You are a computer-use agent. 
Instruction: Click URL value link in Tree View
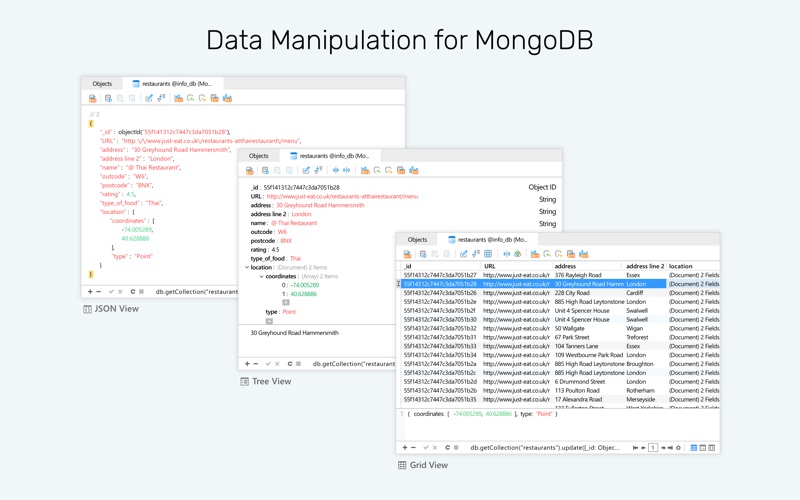point(342,196)
